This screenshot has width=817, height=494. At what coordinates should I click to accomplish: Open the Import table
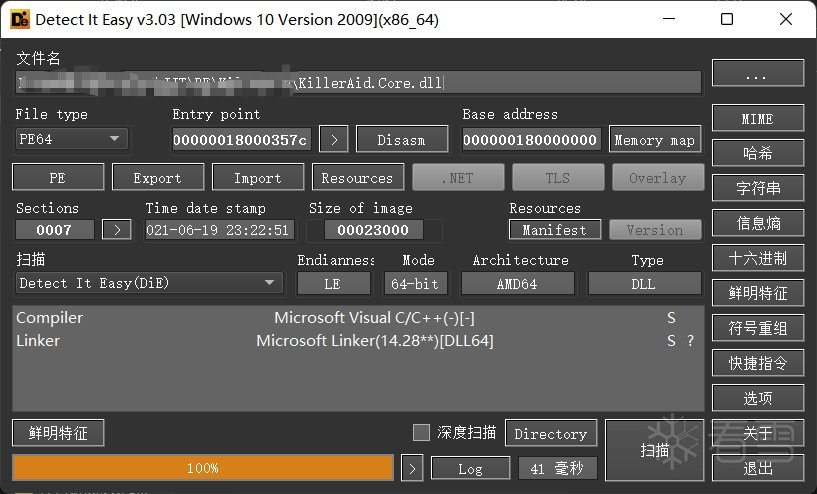258,178
